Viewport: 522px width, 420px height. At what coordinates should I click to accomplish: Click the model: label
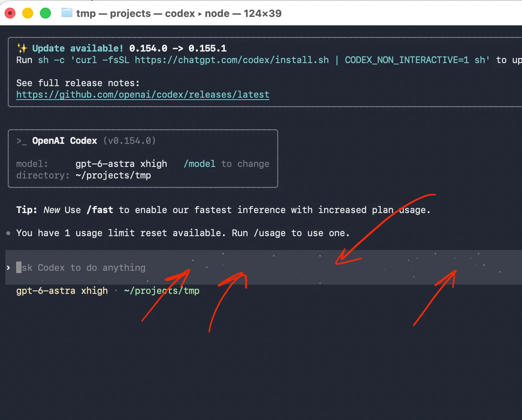point(32,164)
